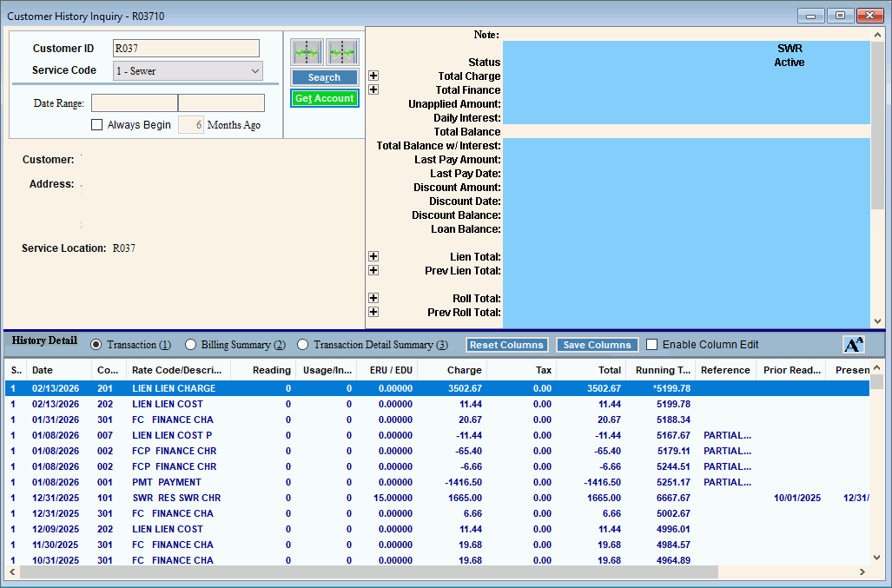Click the font size icon
Screen dimensions: 892x588
[854, 345]
